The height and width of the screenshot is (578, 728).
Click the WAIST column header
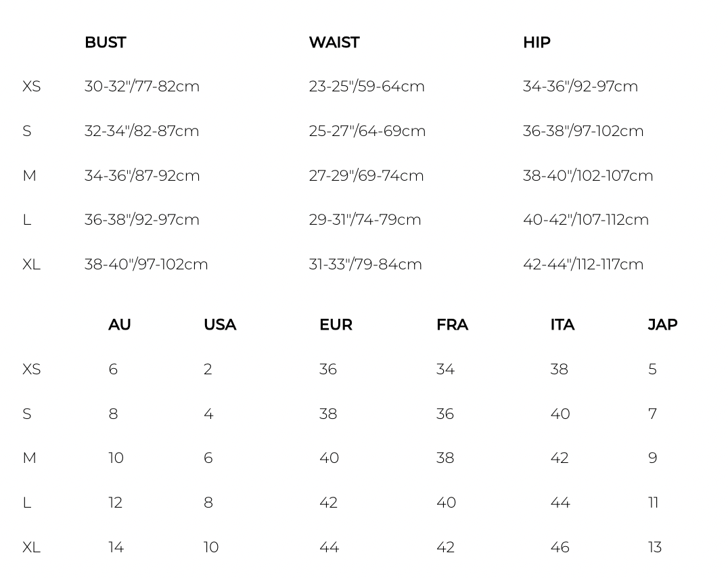click(334, 42)
